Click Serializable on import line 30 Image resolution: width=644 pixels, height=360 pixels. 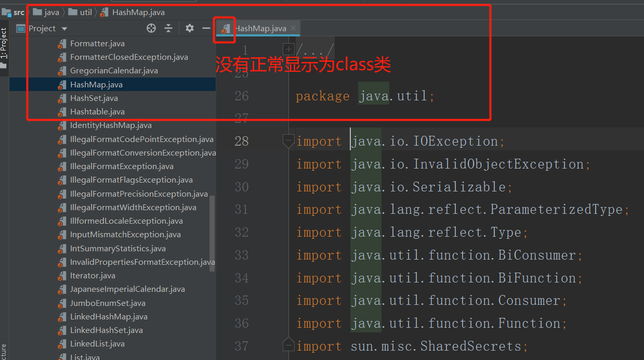tap(459, 187)
